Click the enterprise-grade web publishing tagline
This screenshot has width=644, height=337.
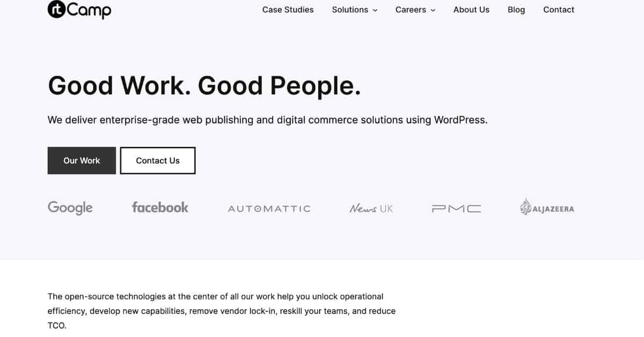pyautogui.click(x=267, y=120)
